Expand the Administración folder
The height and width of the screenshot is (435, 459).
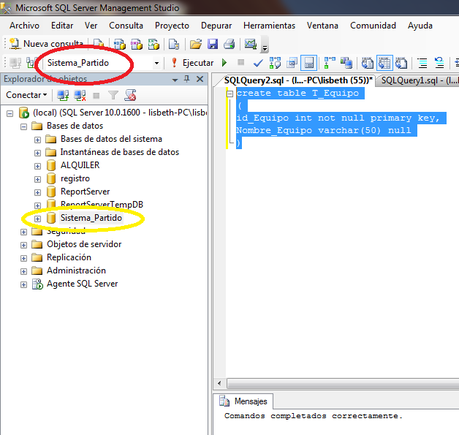pos(24,271)
